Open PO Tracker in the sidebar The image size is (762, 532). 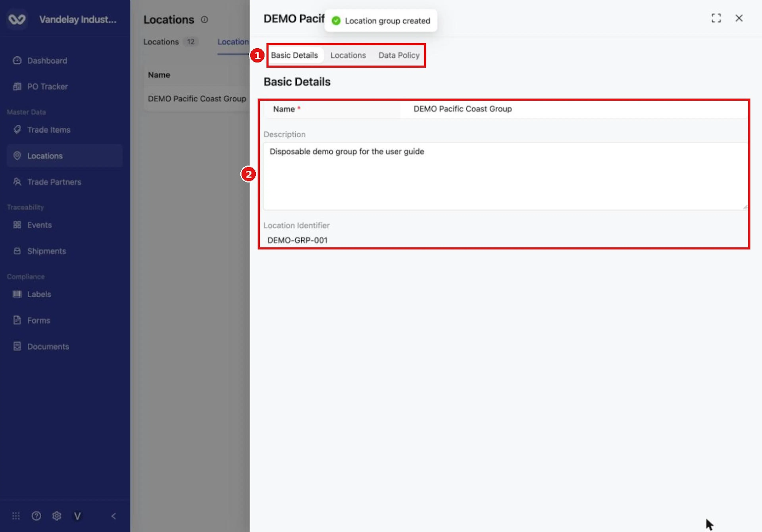[65, 86]
